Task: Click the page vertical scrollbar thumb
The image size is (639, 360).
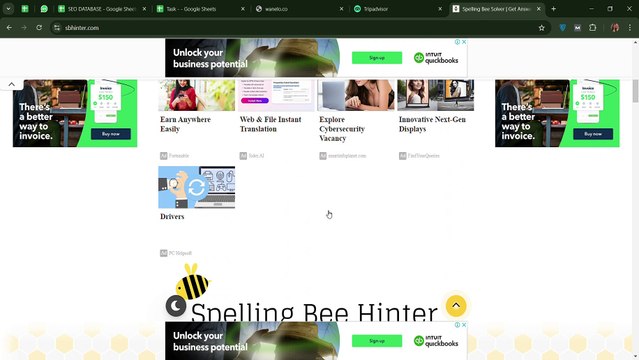Action: tap(635, 91)
